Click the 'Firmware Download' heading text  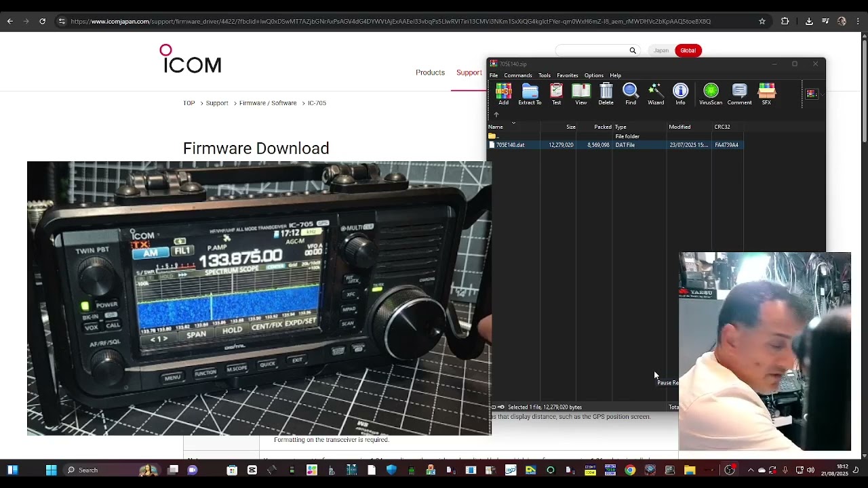click(x=256, y=148)
